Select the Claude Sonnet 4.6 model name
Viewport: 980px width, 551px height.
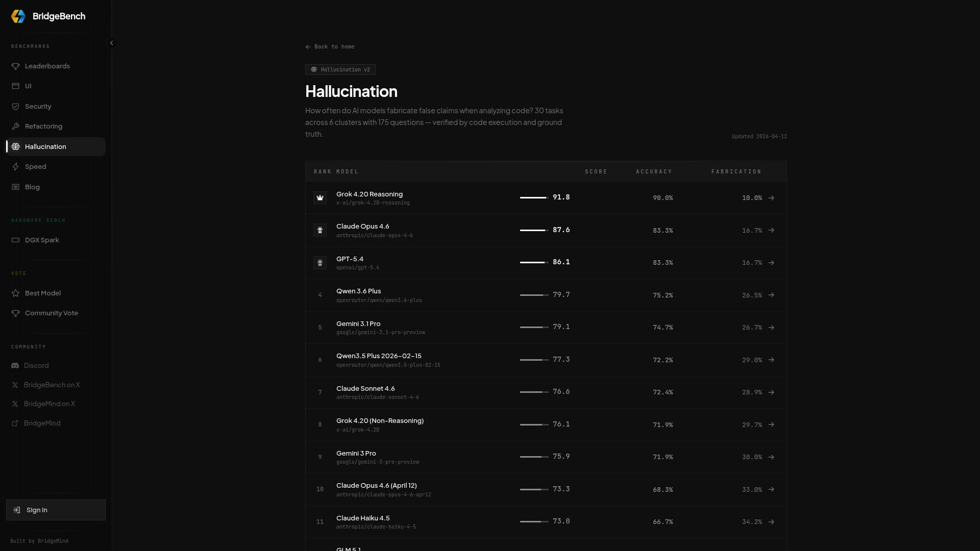[365, 389]
